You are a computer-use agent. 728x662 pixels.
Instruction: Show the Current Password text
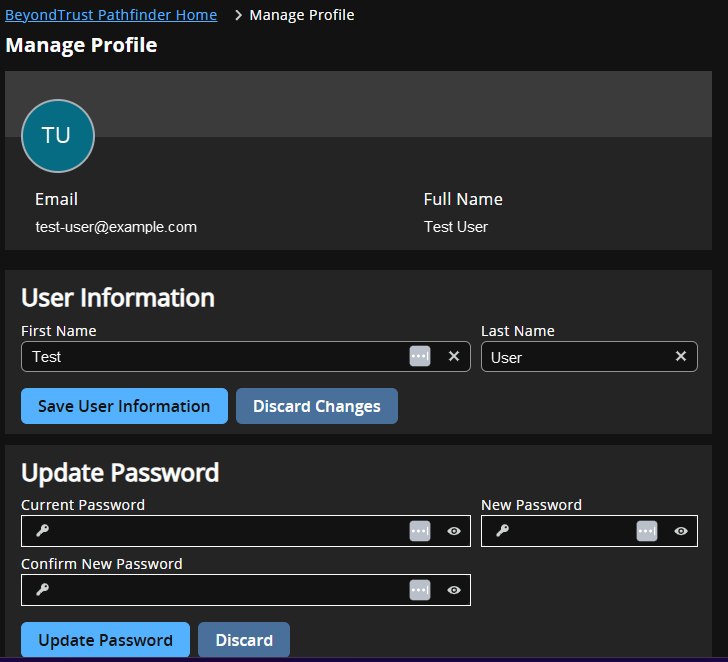[454, 531]
